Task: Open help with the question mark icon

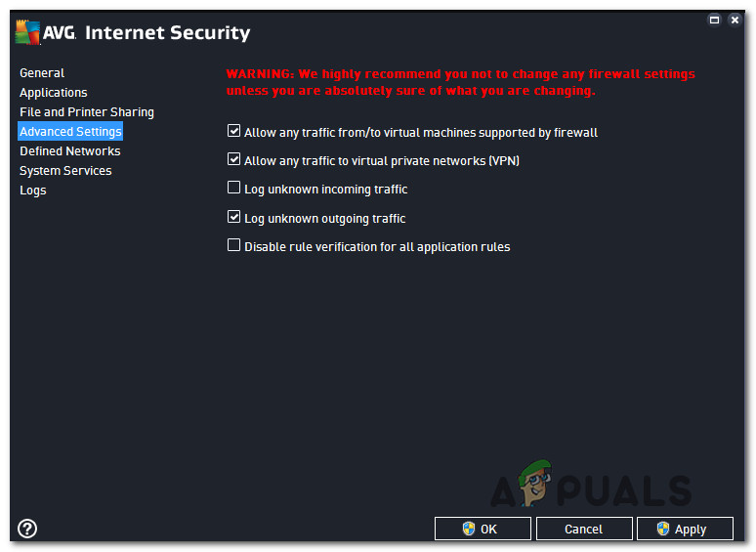Action: [x=27, y=529]
